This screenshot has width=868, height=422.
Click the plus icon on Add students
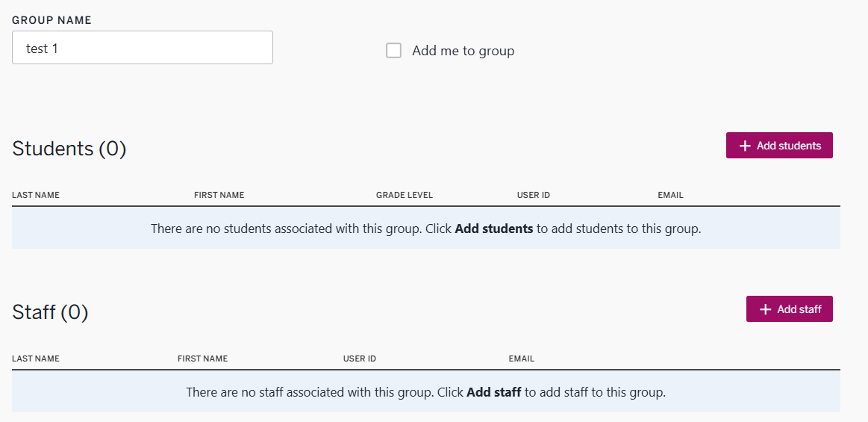tap(745, 146)
